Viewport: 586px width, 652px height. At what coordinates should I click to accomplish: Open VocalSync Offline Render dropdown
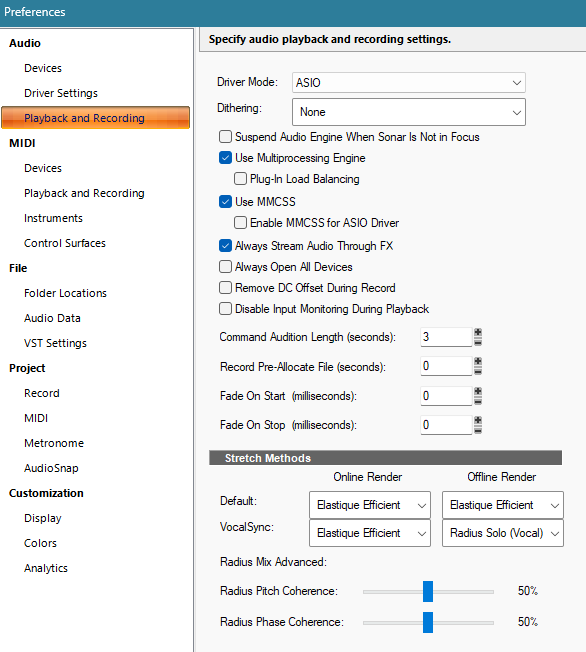(x=503, y=533)
